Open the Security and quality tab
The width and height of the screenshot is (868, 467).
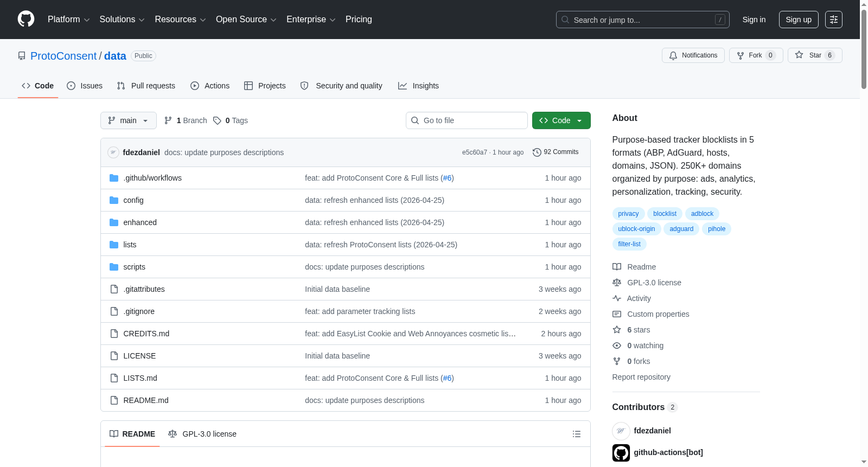click(x=341, y=86)
